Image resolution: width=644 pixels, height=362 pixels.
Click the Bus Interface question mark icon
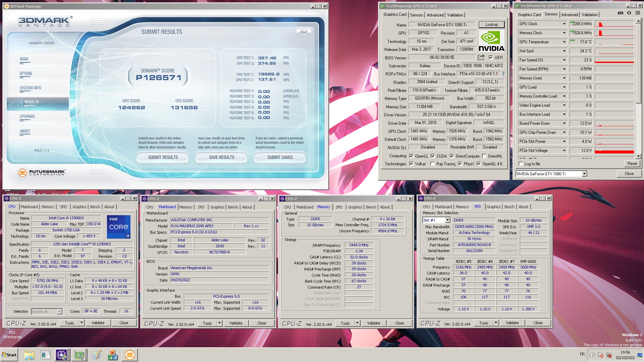[503, 74]
